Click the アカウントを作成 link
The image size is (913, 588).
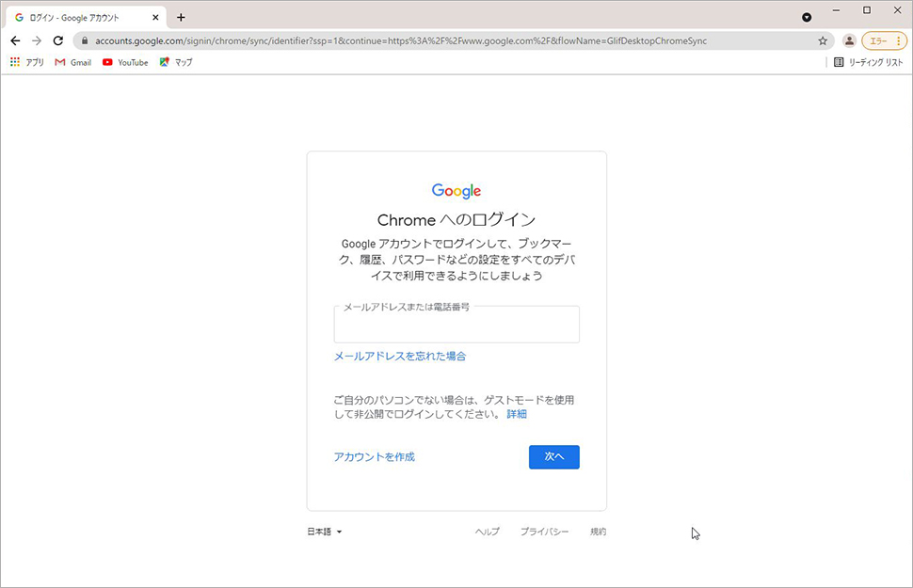point(374,457)
